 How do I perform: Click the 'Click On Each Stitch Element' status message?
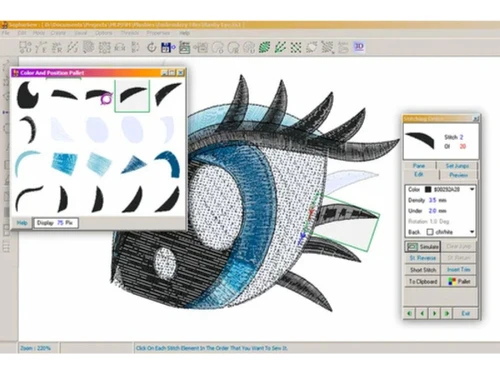point(211,348)
